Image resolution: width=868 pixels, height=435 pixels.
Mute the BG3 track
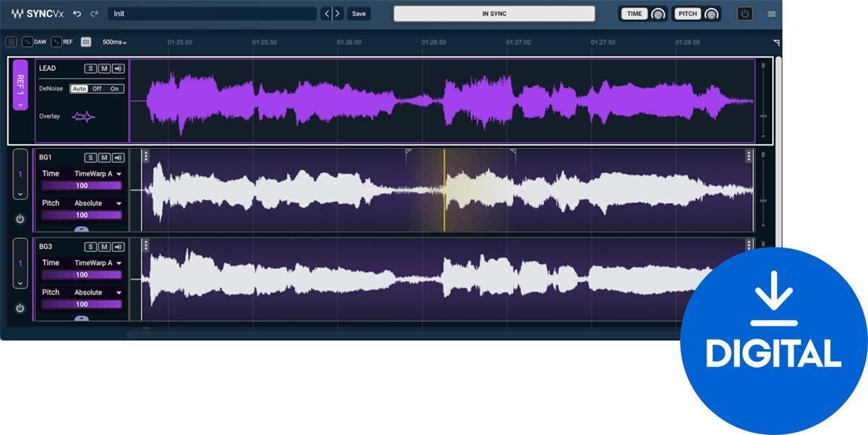click(104, 247)
